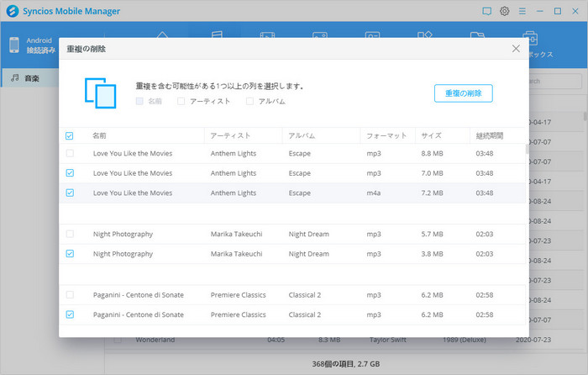This screenshot has width=588, height=375.
Task: Open settings gear in title bar
Action: coord(504,11)
